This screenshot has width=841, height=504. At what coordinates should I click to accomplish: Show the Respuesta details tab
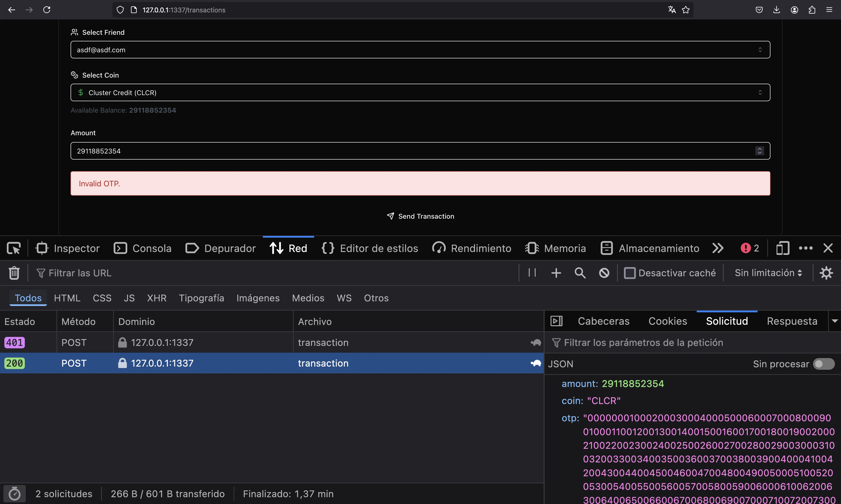tap(792, 321)
